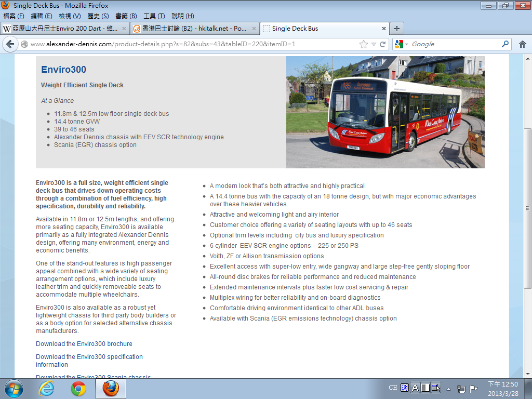Select the Single Deck Bus tab
The height and width of the screenshot is (399, 532).
[x=324, y=29]
